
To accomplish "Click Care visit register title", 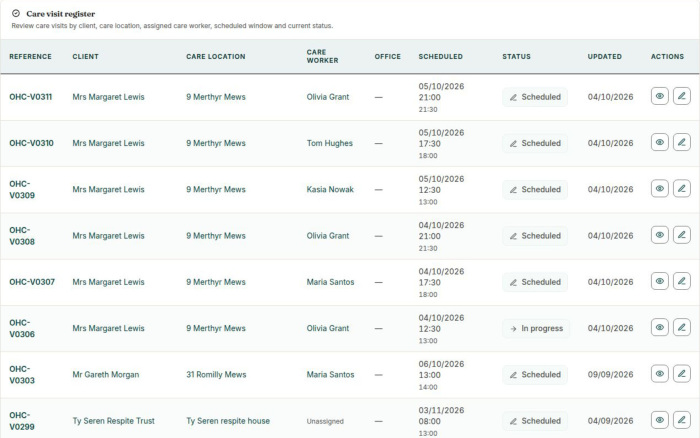I will pyautogui.click(x=60, y=14).
